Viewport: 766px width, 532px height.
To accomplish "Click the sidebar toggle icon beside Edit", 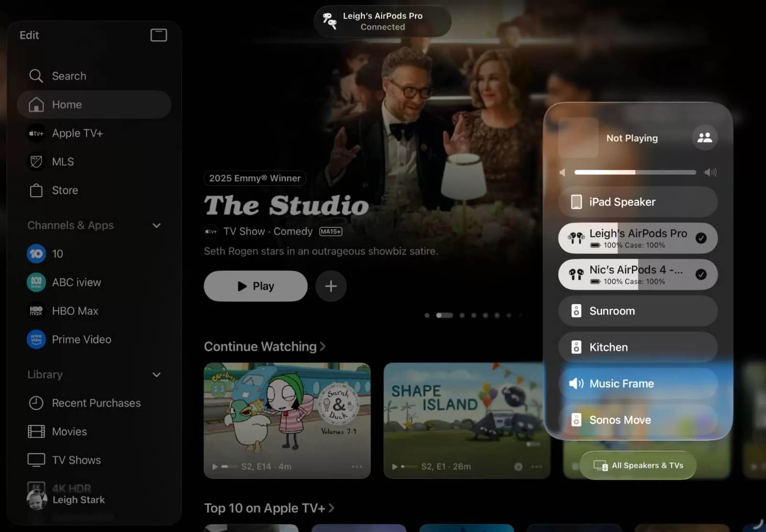I will pos(158,35).
